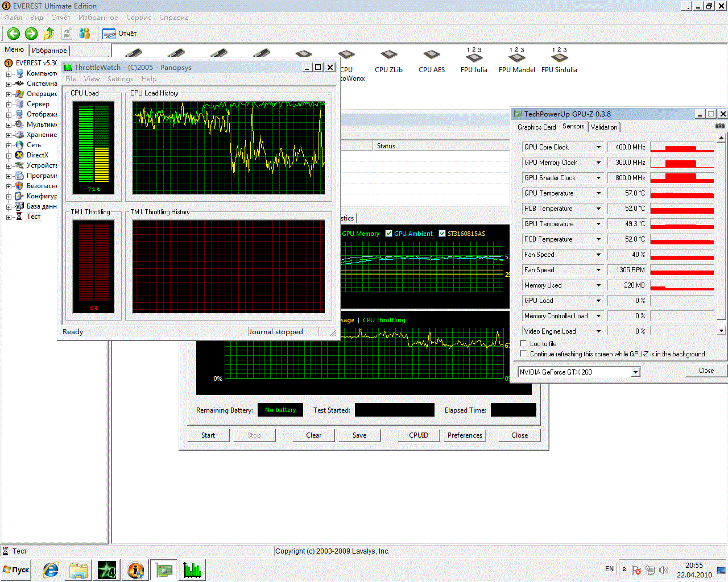Click the Action Center flag tray icon
Screen dimensions: 728x582
point(636,570)
